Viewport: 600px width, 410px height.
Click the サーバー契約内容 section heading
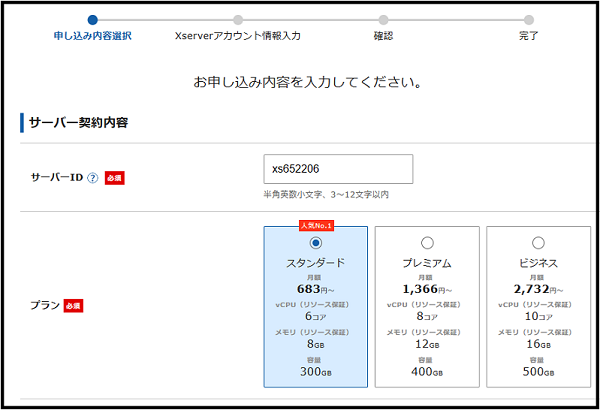point(78,123)
